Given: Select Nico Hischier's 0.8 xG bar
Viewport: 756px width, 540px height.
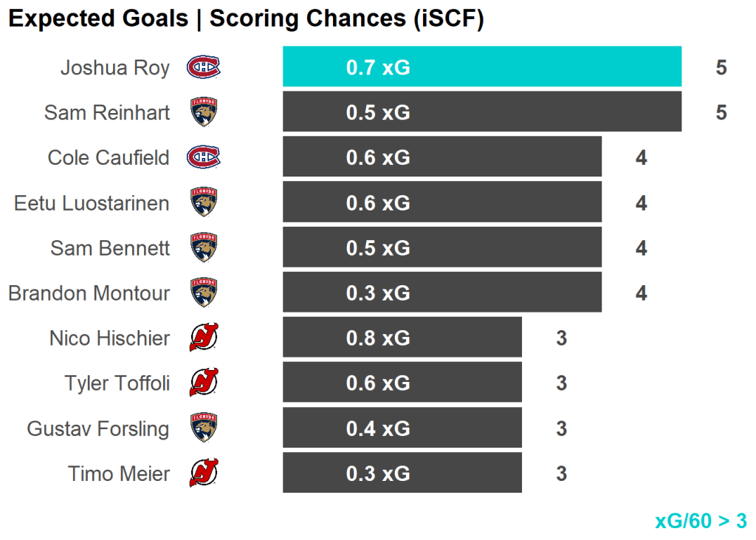Looking at the screenshot, I should pos(402,338).
